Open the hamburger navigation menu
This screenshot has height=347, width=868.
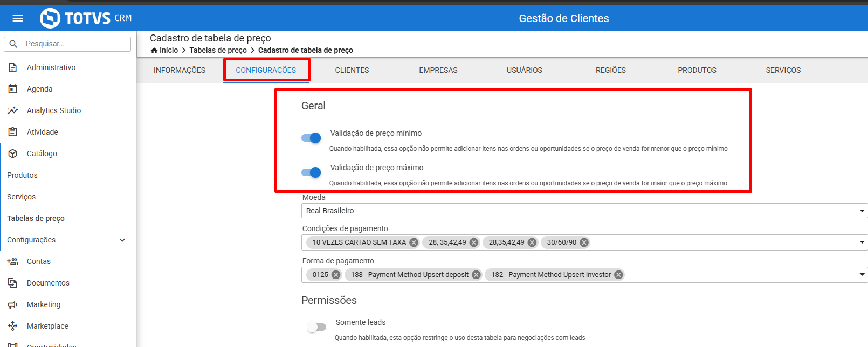[18, 18]
